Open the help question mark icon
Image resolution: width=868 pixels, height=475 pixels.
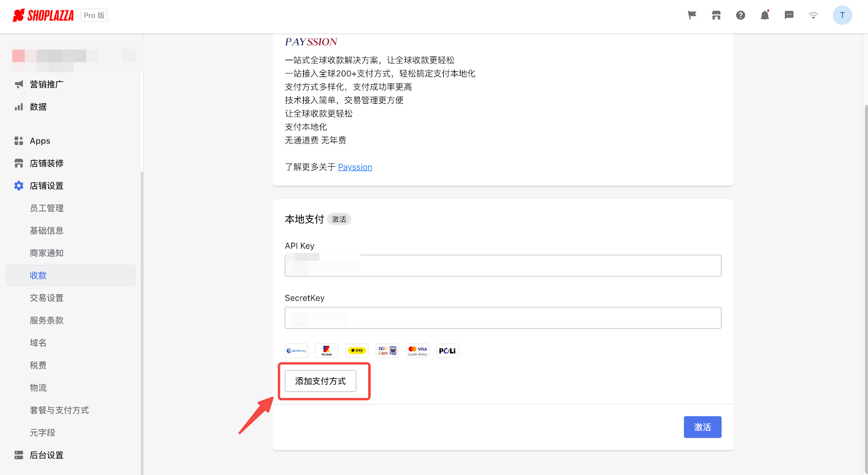click(741, 15)
